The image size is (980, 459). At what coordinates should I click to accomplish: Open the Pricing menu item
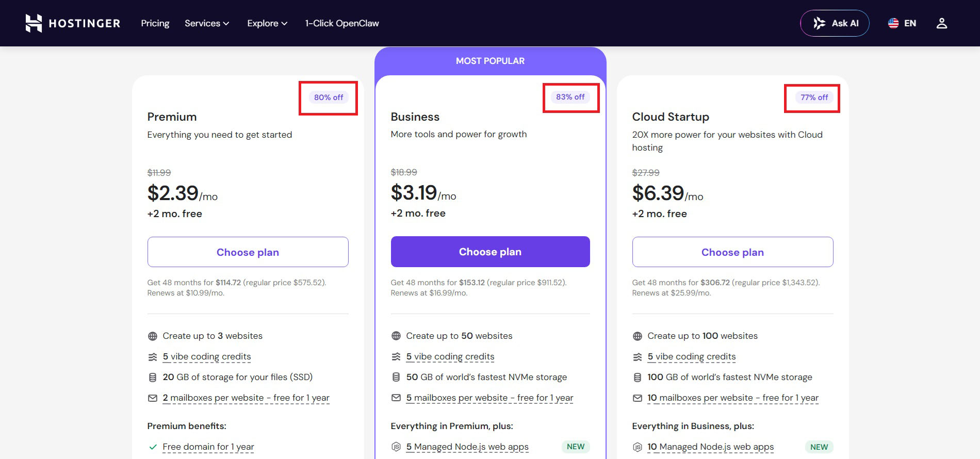(x=155, y=23)
